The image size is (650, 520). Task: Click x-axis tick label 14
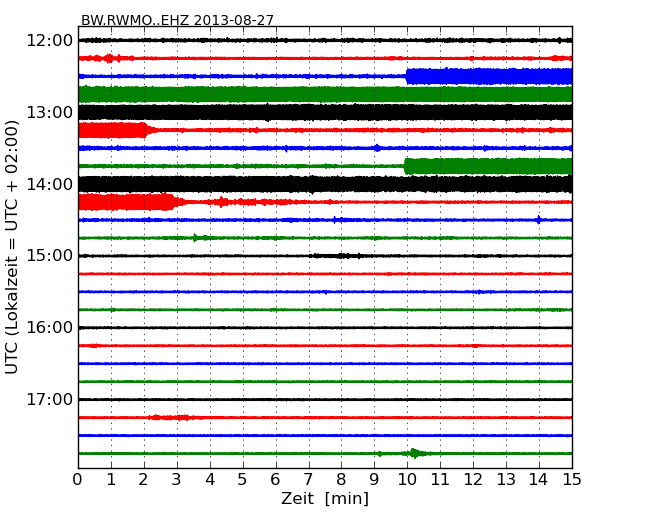click(539, 480)
